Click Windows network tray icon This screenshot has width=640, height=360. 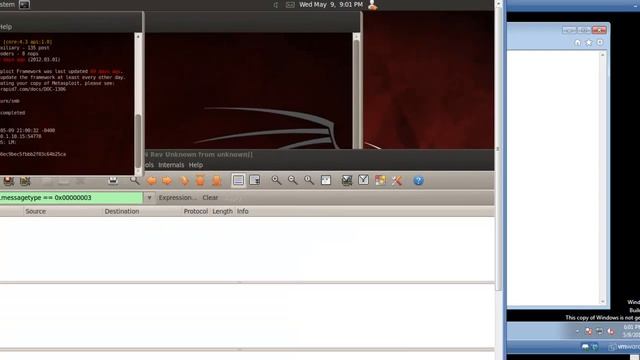tap(600, 331)
